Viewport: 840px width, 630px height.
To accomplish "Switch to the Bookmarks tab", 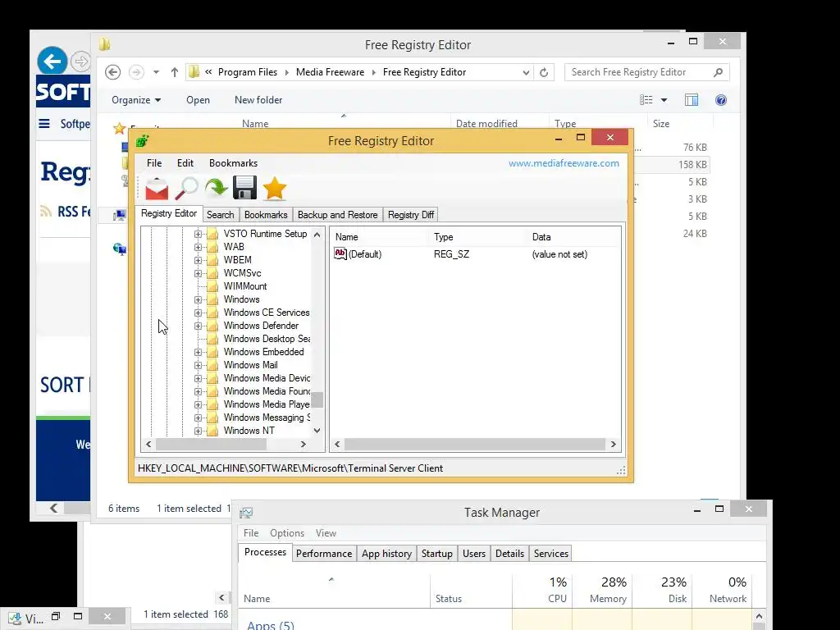I will pos(266,215).
